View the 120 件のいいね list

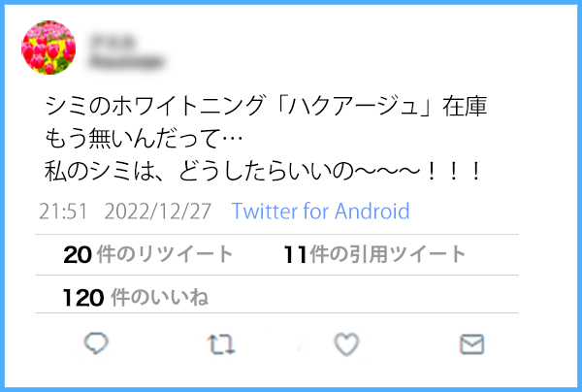point(136,298)
